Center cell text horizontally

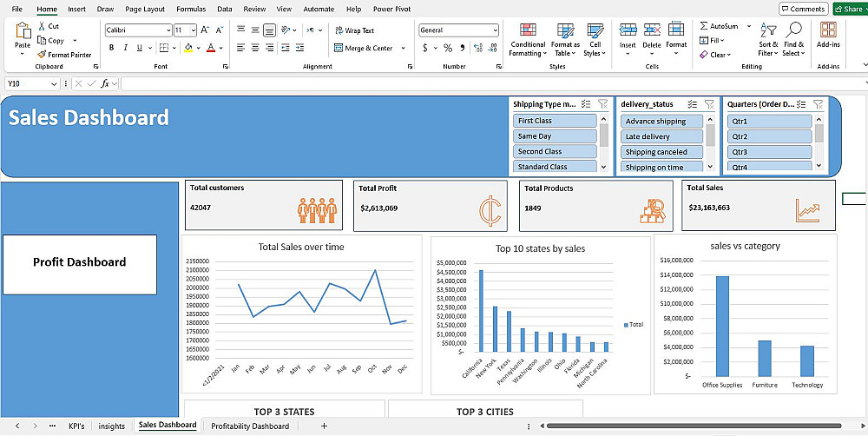pyautogui.click(x=254, y=48)
